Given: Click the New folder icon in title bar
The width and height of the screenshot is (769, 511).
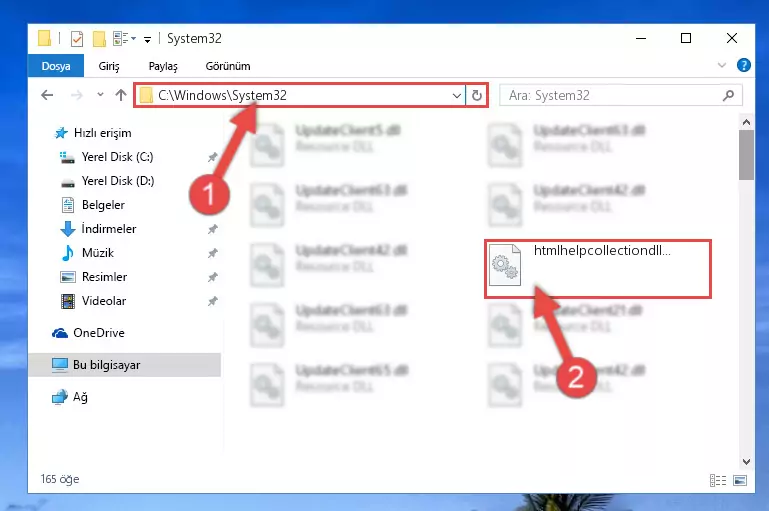Looking at the screenshot, I should pos(100,38).
